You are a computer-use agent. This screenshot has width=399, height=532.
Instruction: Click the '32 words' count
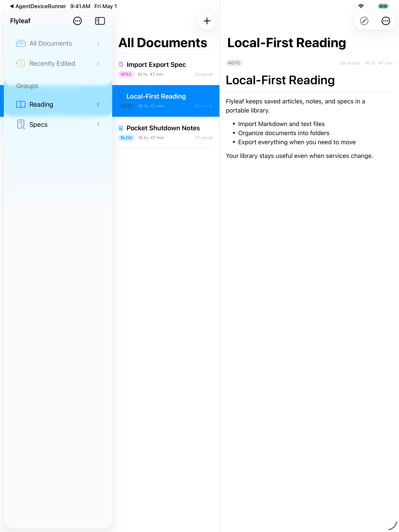204,74
